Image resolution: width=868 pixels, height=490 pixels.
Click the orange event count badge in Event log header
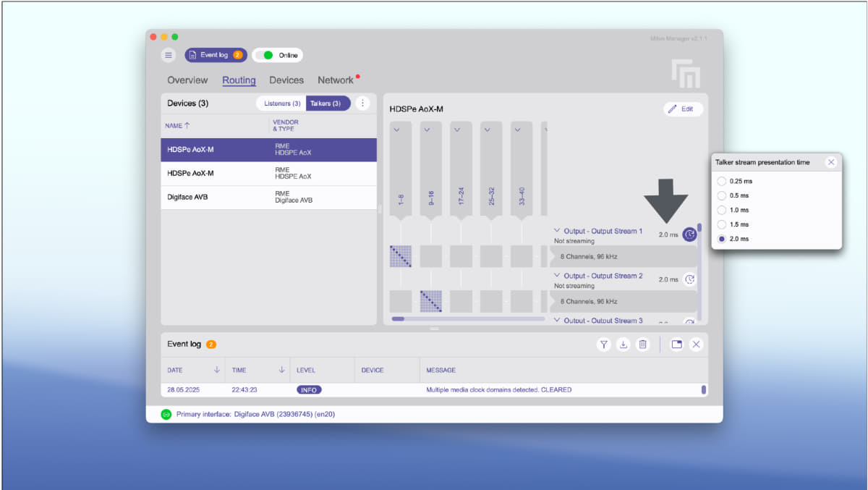[x=211, y=345]
